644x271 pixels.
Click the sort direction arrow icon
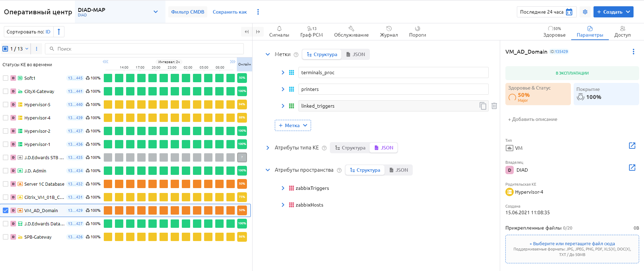tap(59, 32)
